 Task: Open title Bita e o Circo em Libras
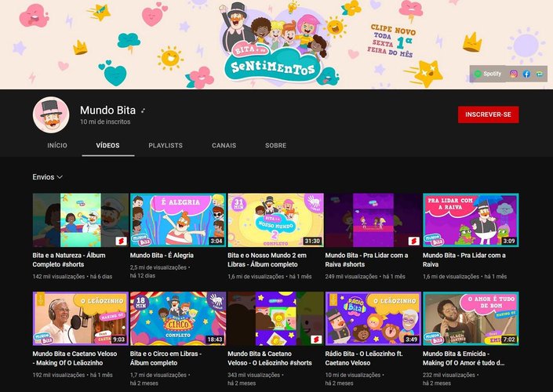click(166, 358)
